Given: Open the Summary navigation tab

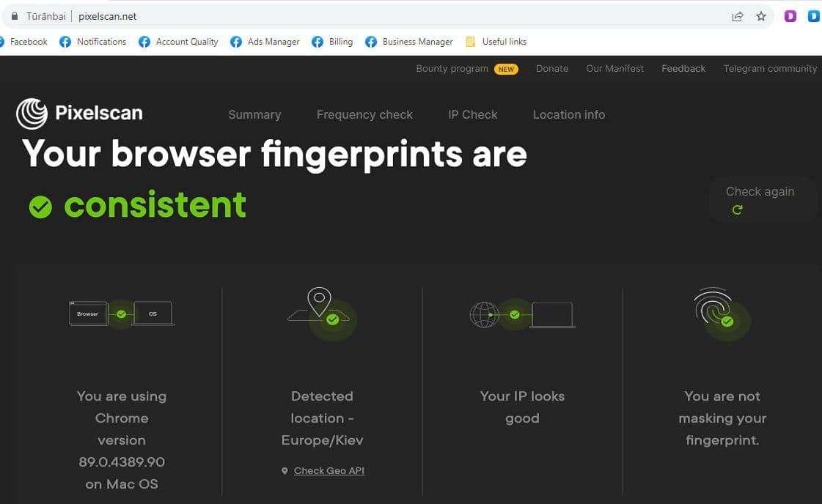Looking at the screenshot, I should click(x=254, y=114).
